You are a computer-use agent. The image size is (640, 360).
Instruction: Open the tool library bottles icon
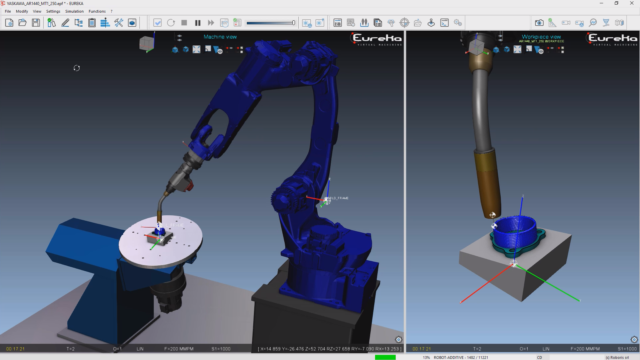click(51, 23)
